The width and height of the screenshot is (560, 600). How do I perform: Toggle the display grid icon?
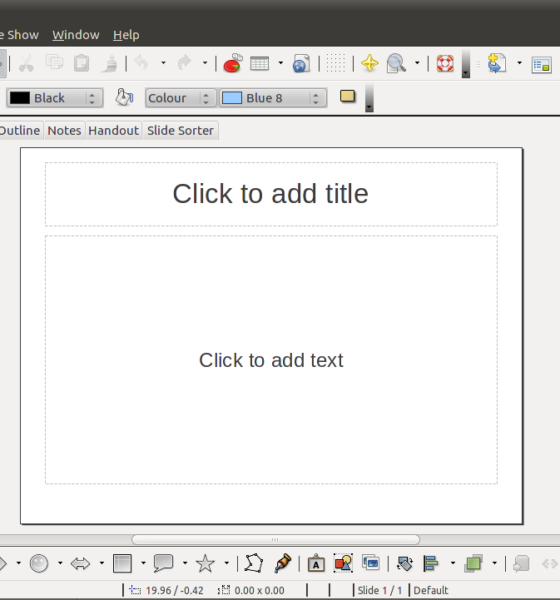tap(336, 63)
